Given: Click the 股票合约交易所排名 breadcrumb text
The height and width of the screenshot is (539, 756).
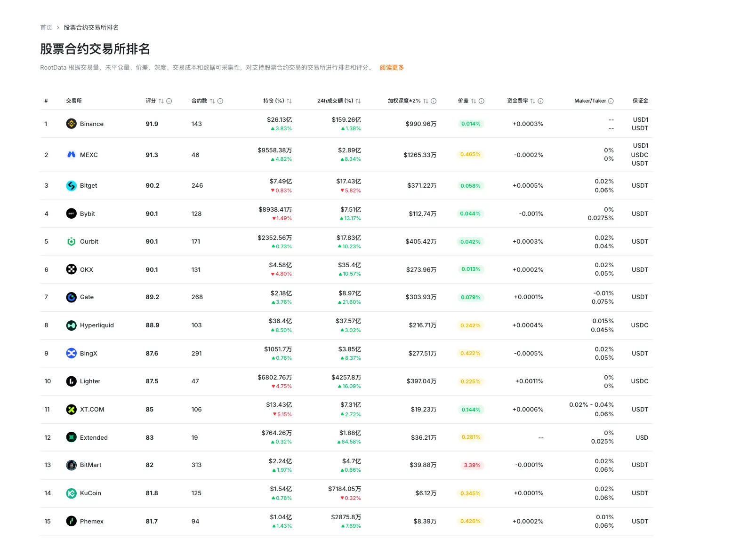Looking at the screenshot, I should tap(91, 28).
